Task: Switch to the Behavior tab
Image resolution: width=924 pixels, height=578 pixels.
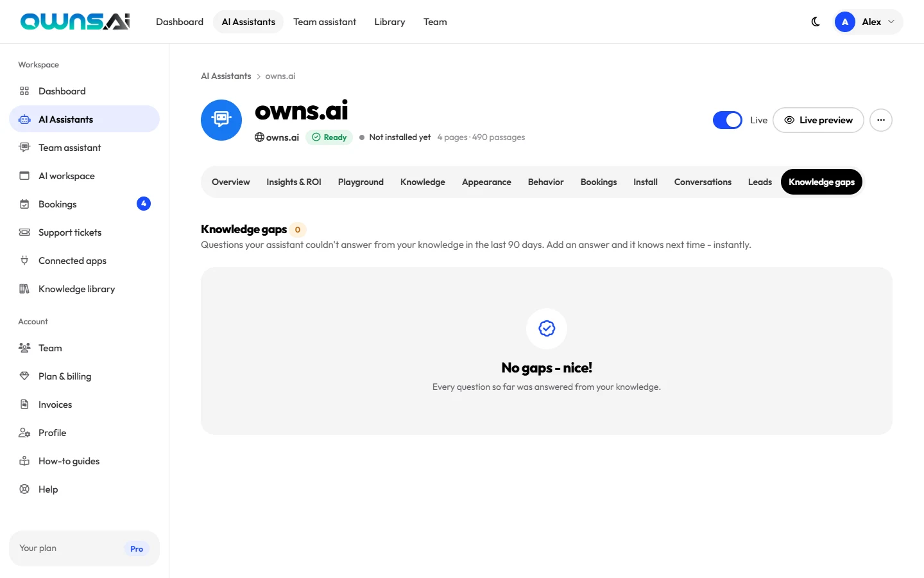Action: (x=546, y=182)
